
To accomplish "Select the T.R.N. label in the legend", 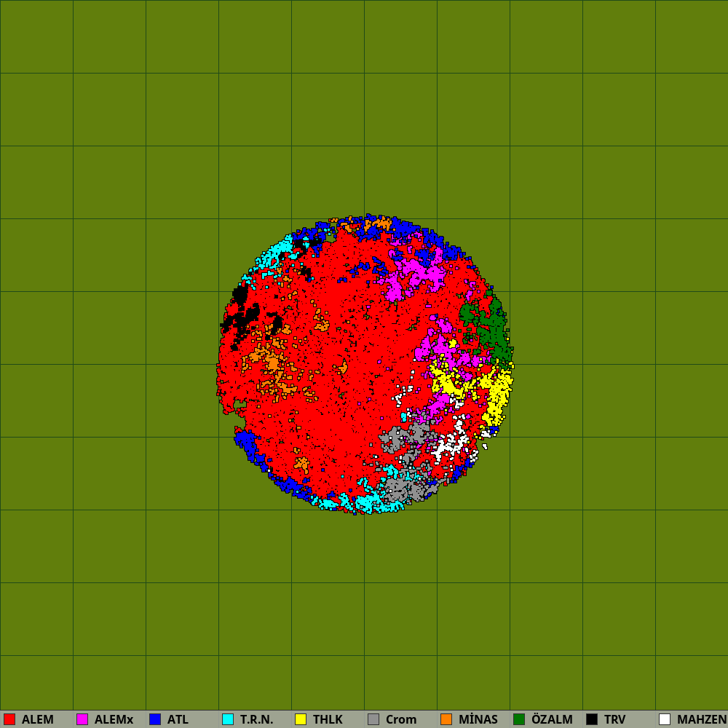I will pos(256,720).
